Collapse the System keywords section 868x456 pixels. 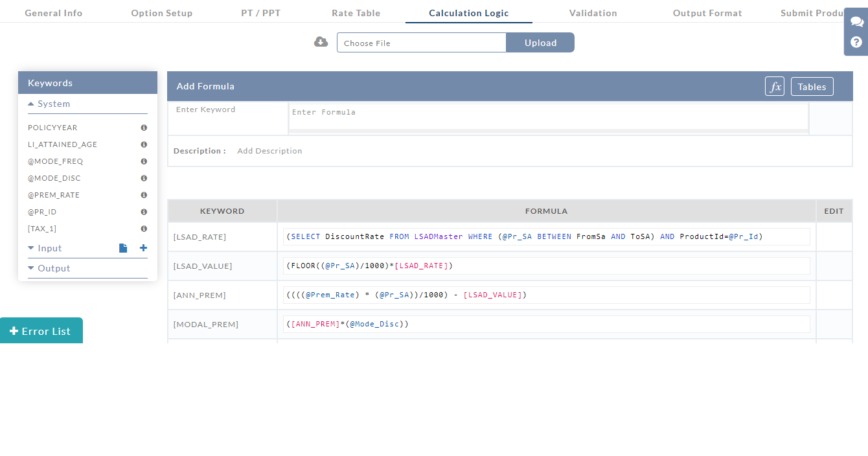coord(49,104)
